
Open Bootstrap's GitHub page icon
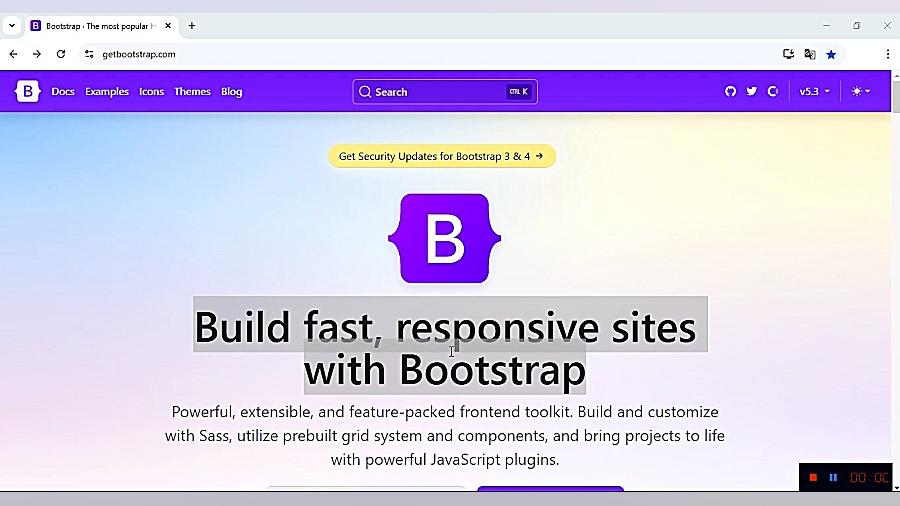(730, 91)
